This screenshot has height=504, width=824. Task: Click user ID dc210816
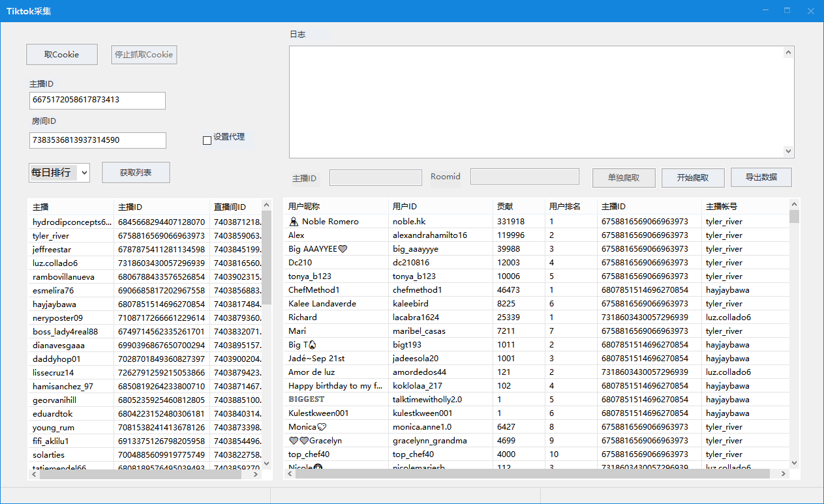pos(411,263)
